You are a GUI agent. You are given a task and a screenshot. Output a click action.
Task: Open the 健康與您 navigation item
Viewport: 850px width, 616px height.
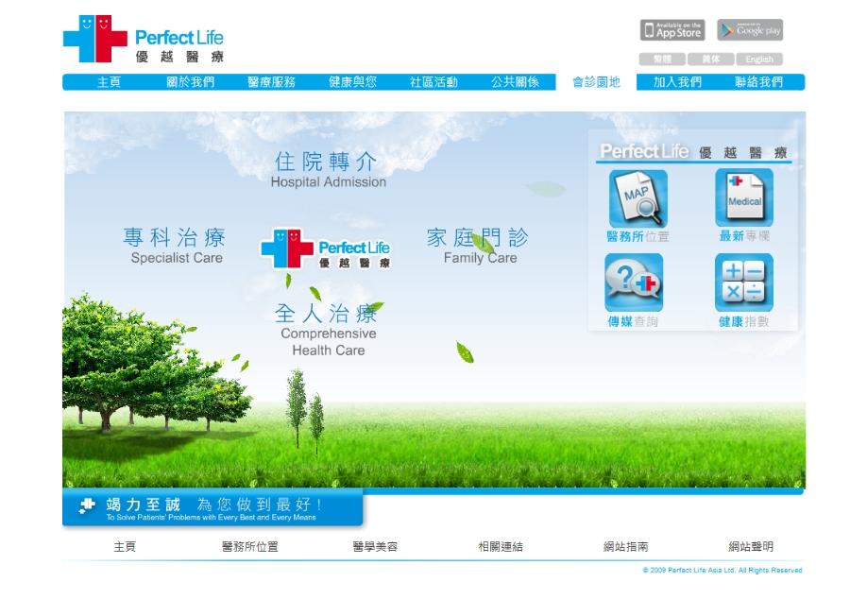coord(353,82)
